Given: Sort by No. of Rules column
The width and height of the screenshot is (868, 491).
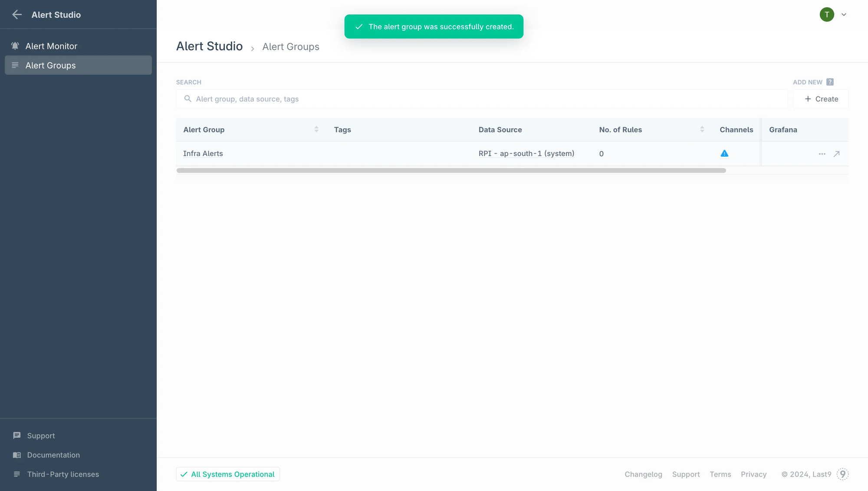Looking at the screenshot, I should pos(702,129).
